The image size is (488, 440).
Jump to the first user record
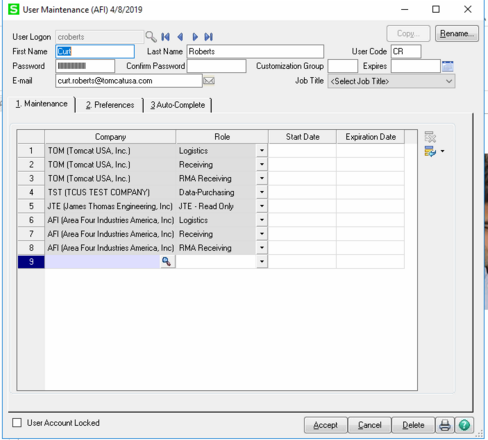[x=165, y=37]
